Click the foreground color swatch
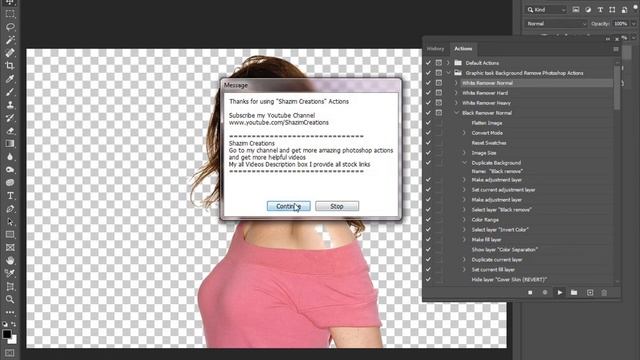The image size is (640, 360). (x=7, y=334)
